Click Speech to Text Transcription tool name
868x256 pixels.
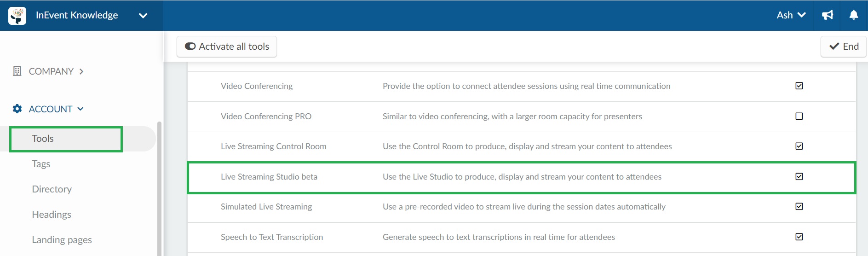272,237
